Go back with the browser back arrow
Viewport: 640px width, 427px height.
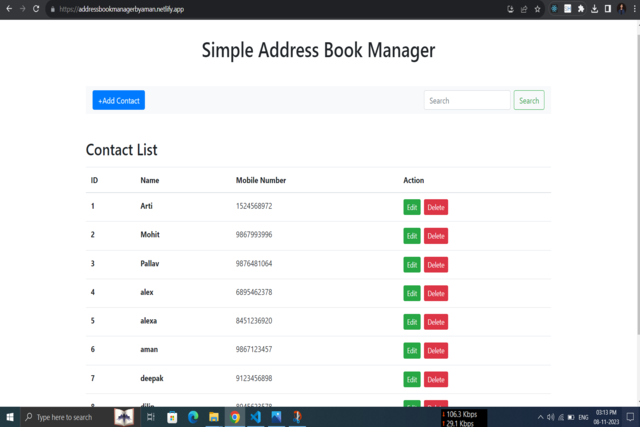9,9
